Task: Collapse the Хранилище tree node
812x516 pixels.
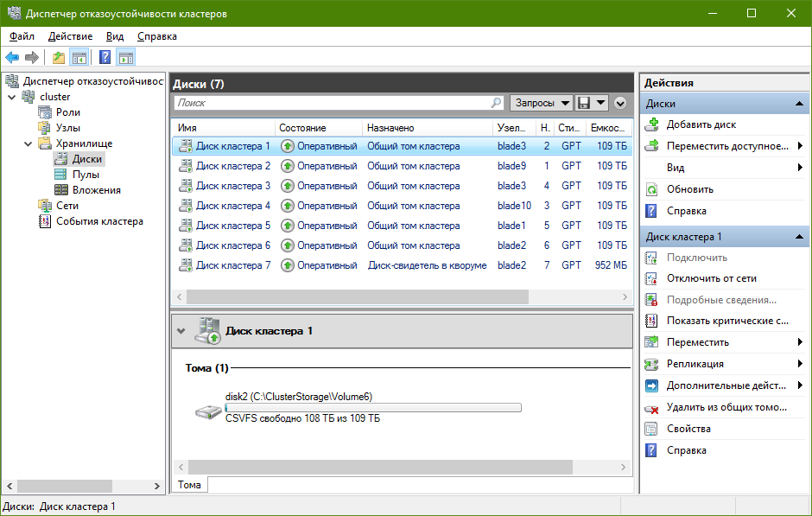Action: (28, 143)
